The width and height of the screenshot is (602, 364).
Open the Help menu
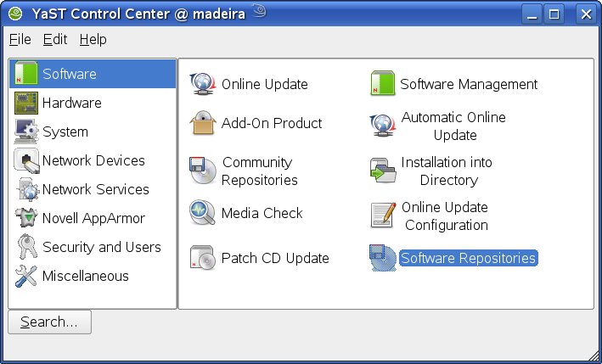[93, 40]
